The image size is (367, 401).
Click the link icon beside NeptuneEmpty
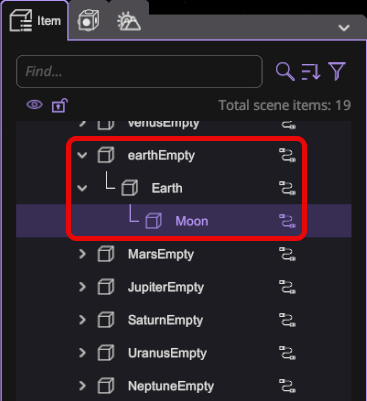coord(287,386)
